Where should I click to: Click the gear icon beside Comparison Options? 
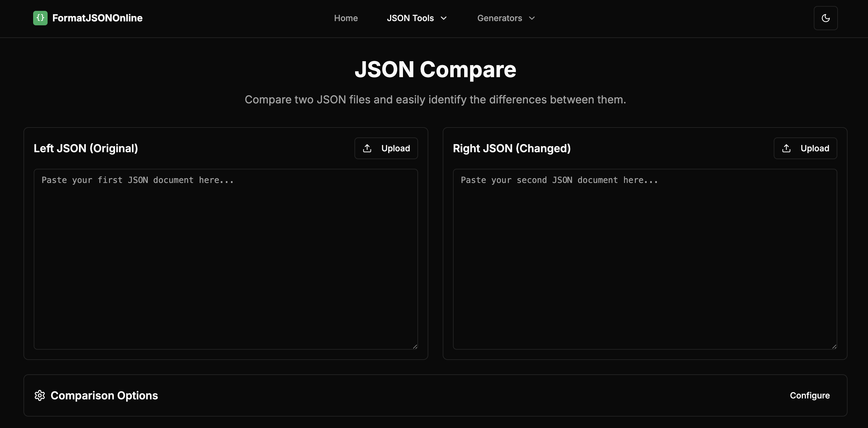click(x=40, y=395)
